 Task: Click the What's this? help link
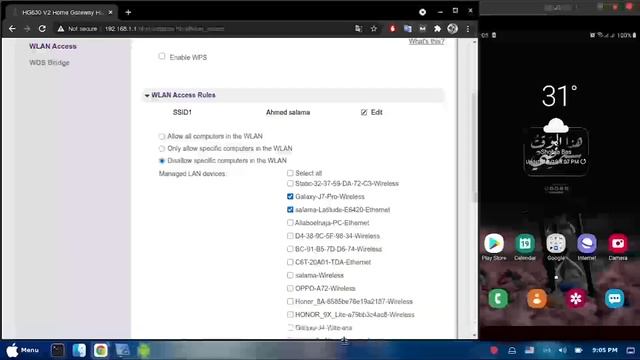pos(427,42)
